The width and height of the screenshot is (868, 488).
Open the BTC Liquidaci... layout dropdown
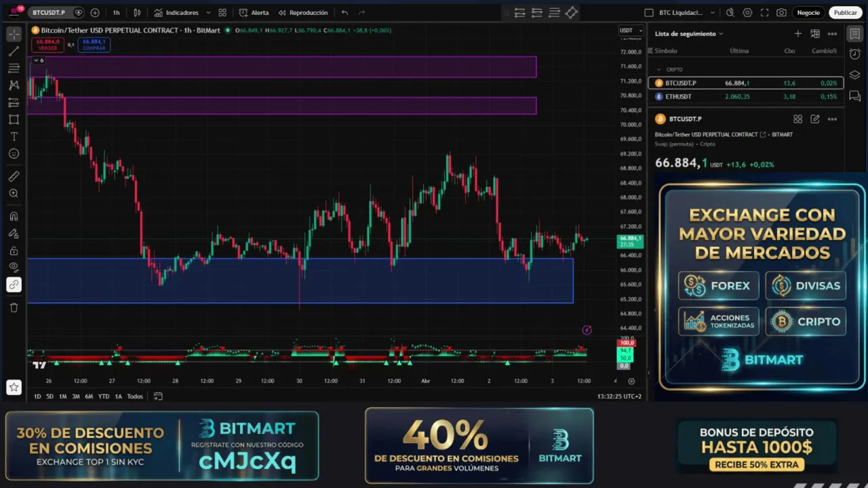click(688, 12)
